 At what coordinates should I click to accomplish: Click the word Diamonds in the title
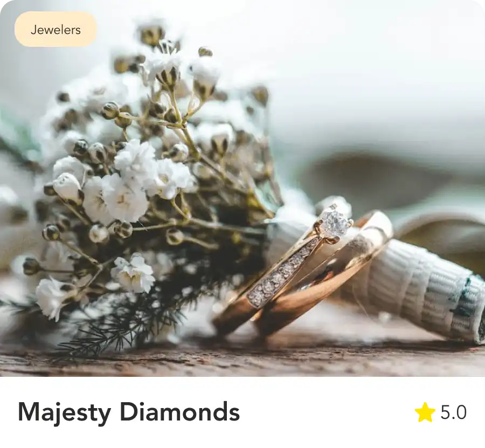tap(179, 412)
